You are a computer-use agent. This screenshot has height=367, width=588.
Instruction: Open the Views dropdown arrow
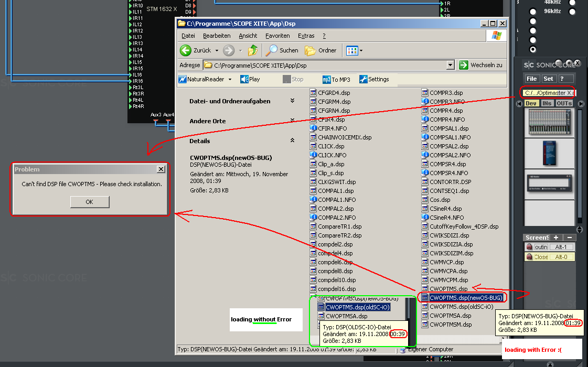tap(361, 51)
